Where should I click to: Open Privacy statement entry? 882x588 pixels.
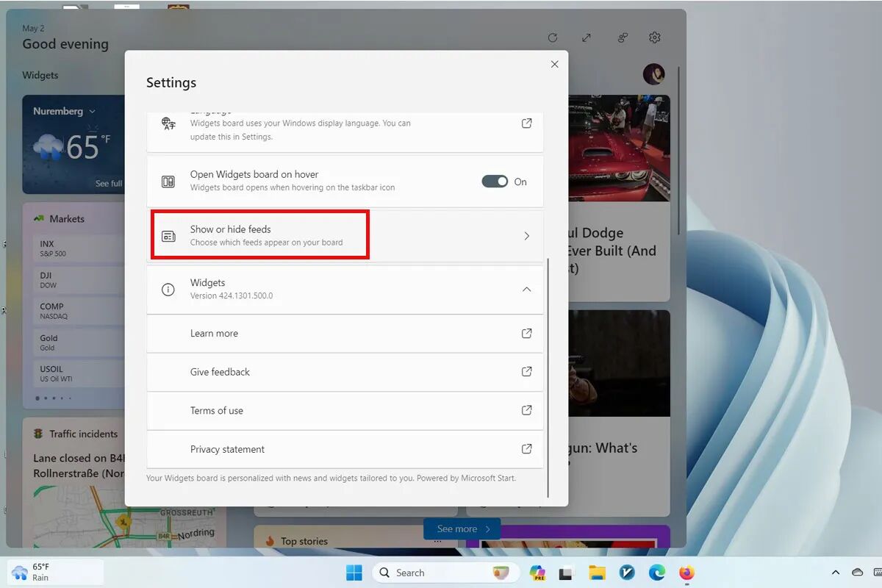coord(227,449)
